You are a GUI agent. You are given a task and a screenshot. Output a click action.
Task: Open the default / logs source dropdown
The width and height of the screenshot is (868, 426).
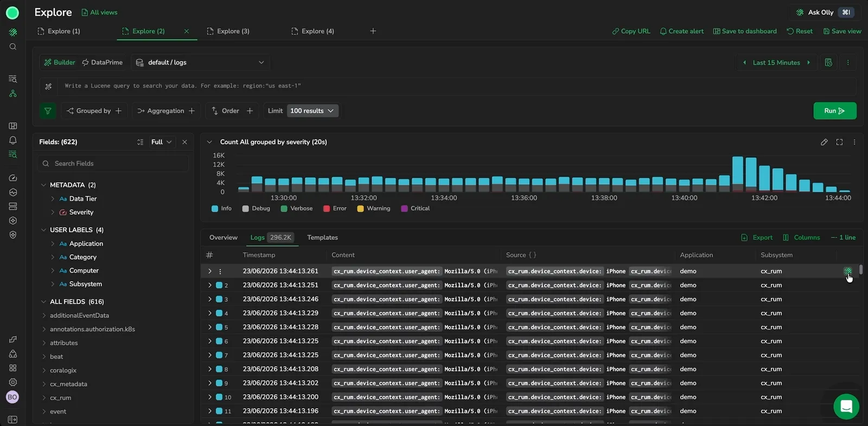click(200, 62)
